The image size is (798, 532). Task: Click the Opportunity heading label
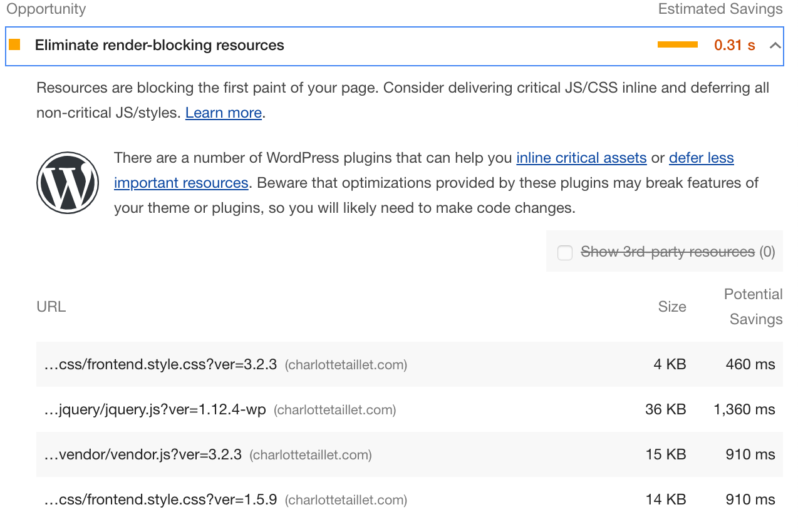coord(46,9)
